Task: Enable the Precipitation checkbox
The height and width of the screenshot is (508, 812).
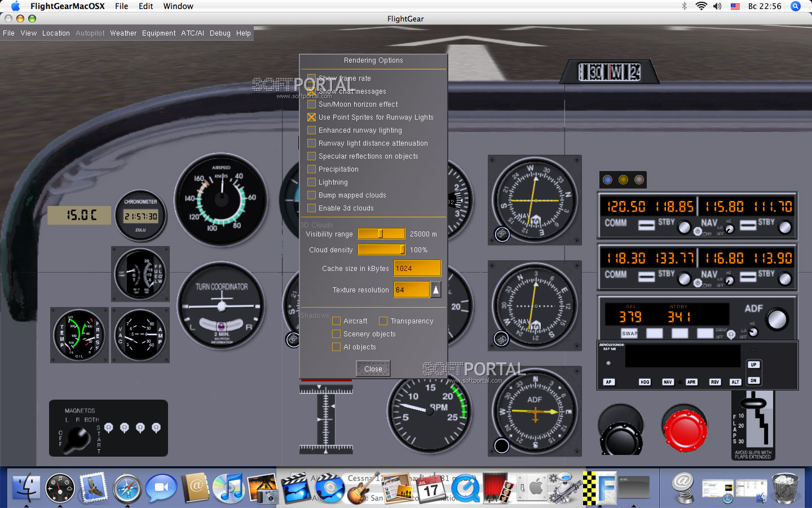Action: pos(311,169)
